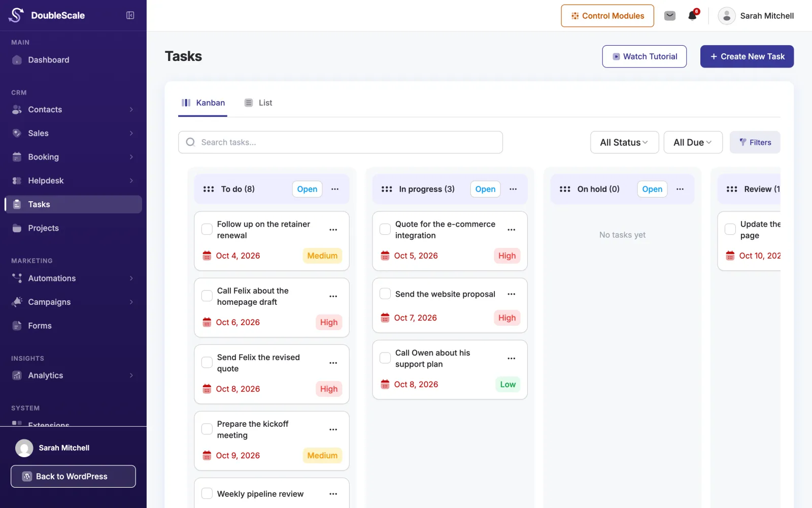Open the All Due dropdown
Screen dimensions: 812x508
tap(693, 142)
